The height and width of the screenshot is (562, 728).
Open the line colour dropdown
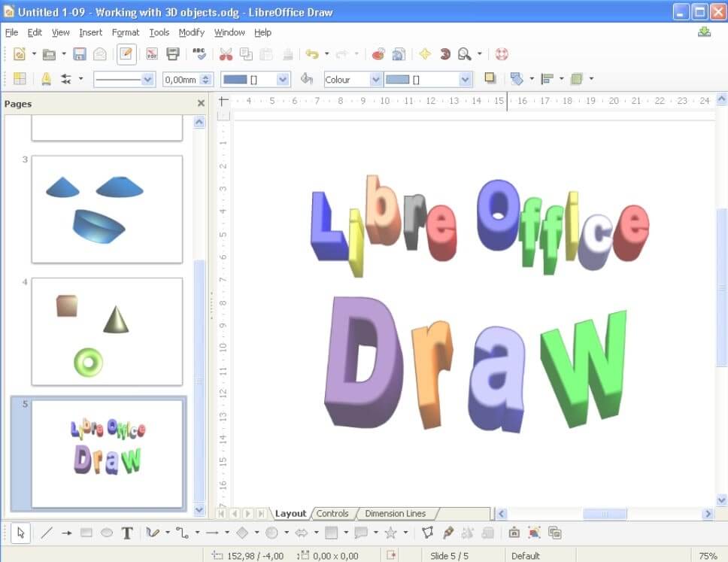click(283, 80)
